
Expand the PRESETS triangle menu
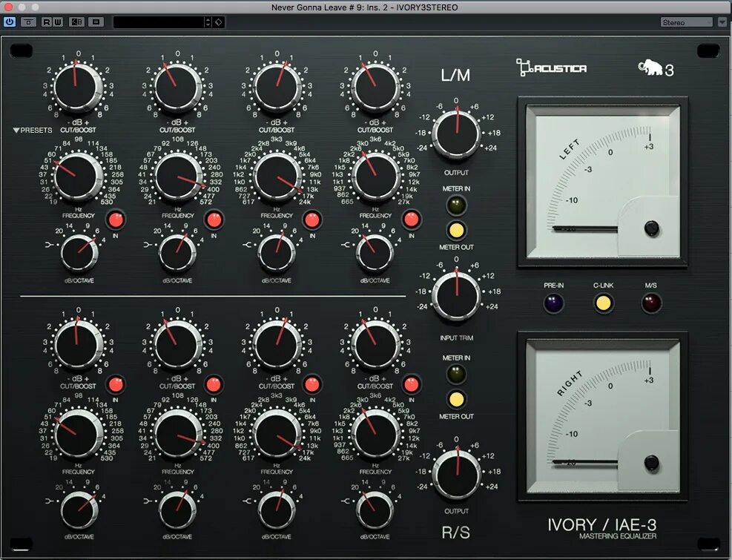coord(33,131)
